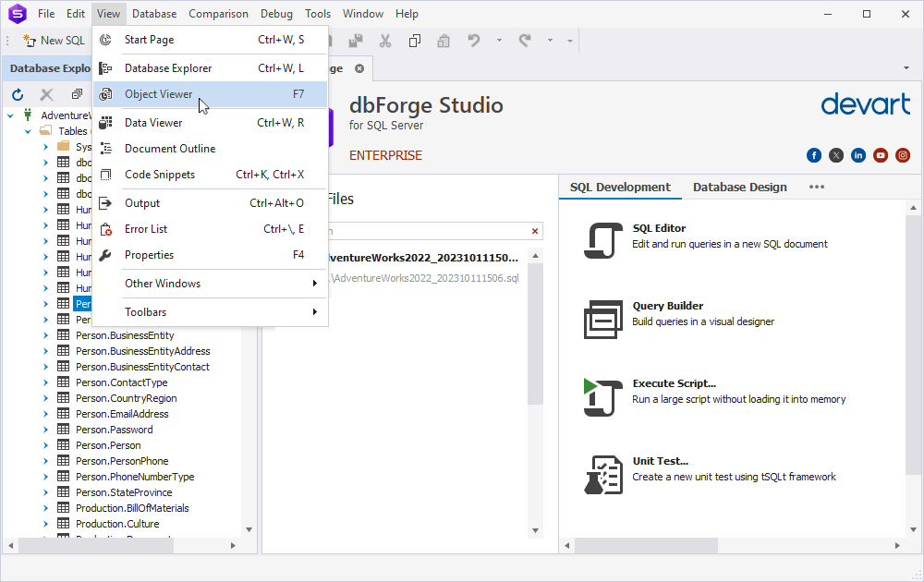Click the Copy toolbar icon
Viewport: 924px width, 582px height.
click(x=415, y=41)
